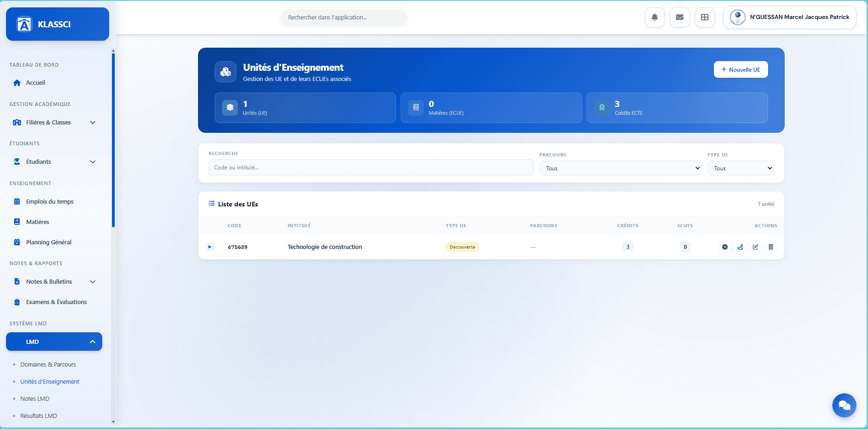Open the Type UE filter dropdown
868x429 pixels.
tap(740, 168)
